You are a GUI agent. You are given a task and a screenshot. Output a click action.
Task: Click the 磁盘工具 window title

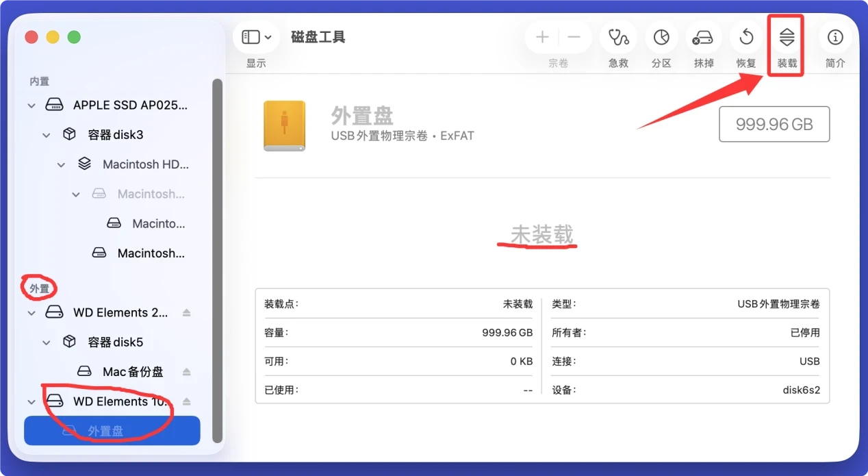pyautogui.click(x=318, y=37)
